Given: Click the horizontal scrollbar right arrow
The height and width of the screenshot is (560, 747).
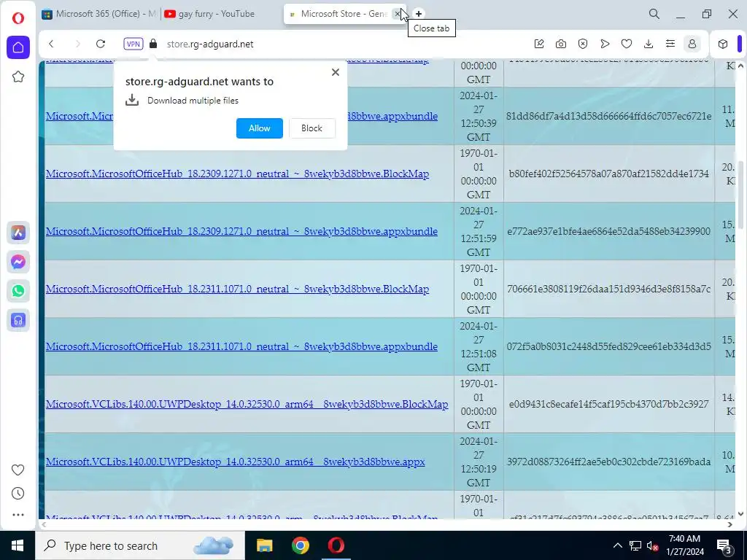Looking at the screenshot, I should (729, 524).
